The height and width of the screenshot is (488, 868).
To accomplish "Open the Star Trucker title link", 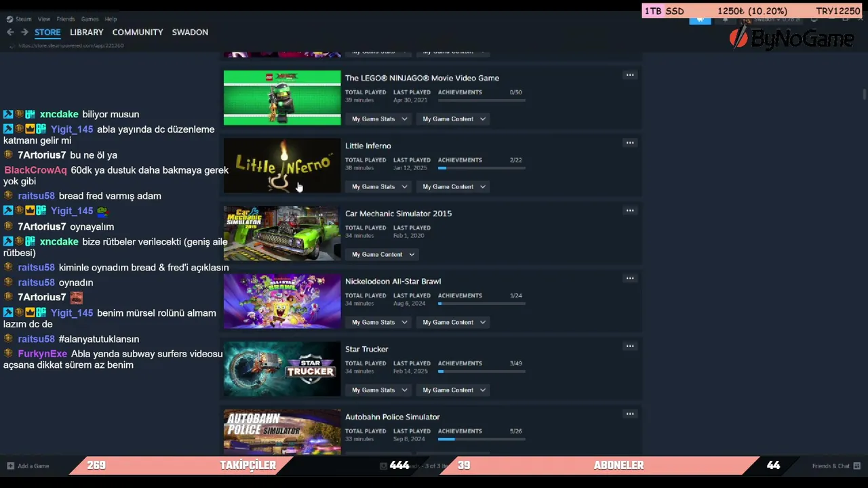I will click(x=367, y=349).
